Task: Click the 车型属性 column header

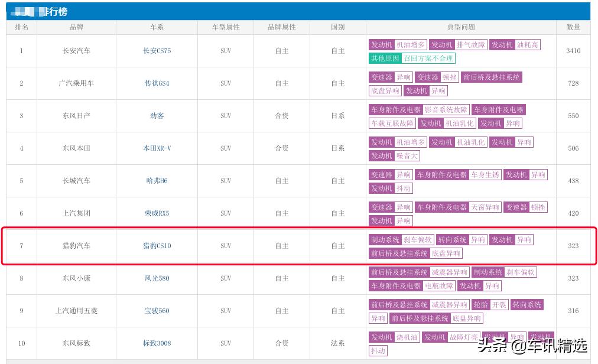Action: [x=226, y=27]
